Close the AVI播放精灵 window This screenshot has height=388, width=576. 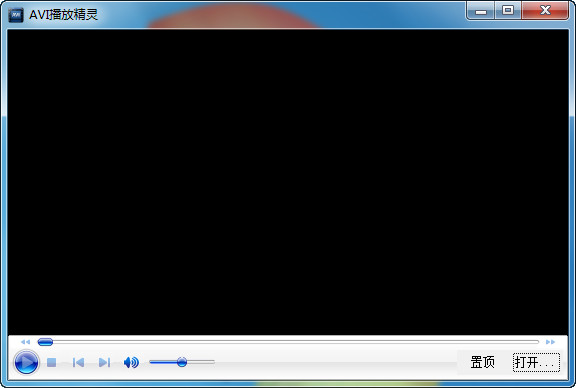(545, 11)
